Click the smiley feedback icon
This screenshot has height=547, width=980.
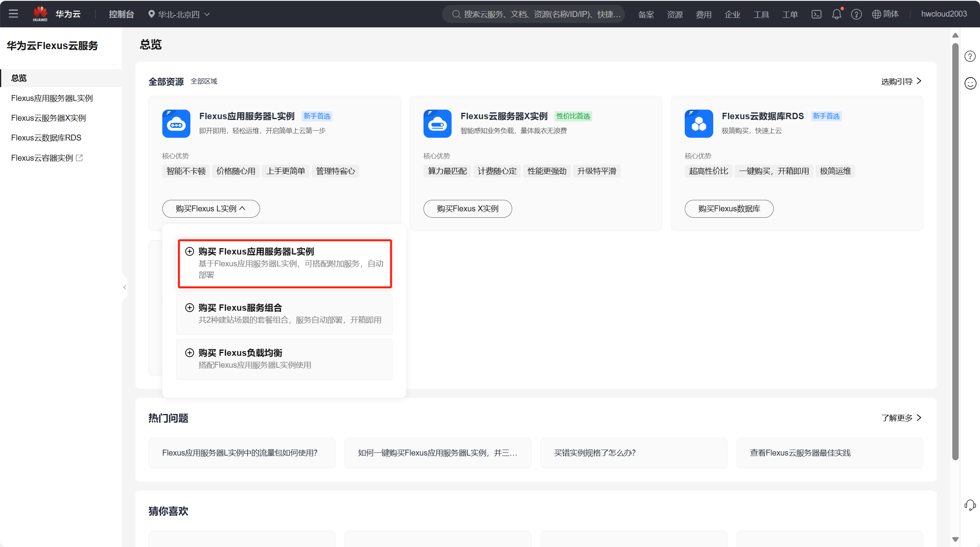click(970, 84)
